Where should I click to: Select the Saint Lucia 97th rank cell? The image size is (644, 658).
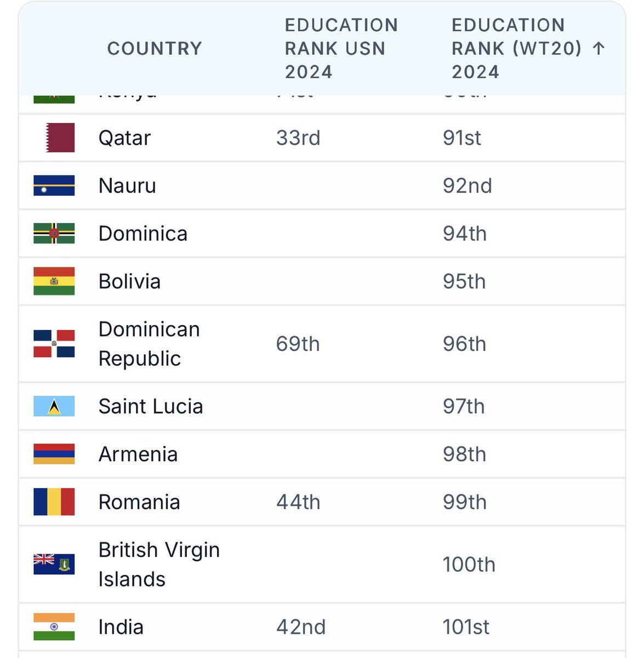pos(464,406)
